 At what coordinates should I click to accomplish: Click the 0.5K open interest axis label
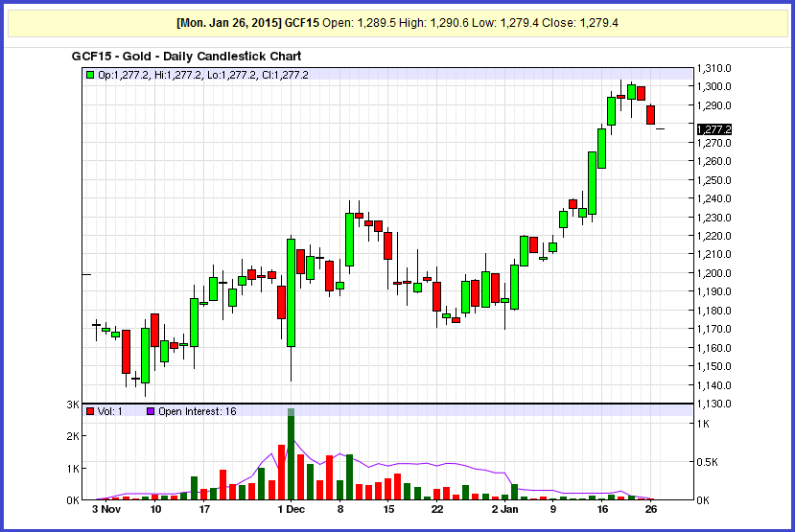tap(708, 462)
